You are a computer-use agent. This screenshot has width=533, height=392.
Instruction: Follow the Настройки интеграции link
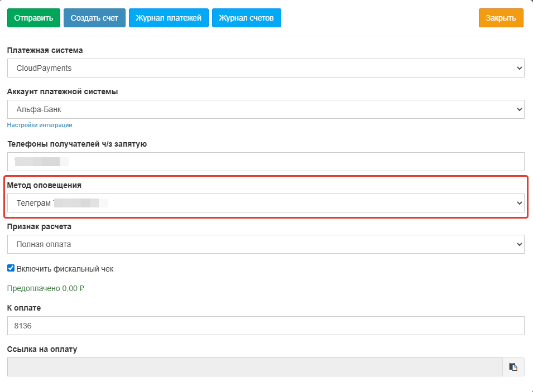[x=40, y=125]
